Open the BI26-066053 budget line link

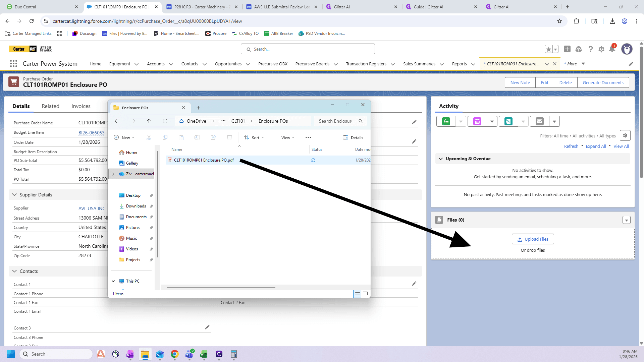click(91, 133)
